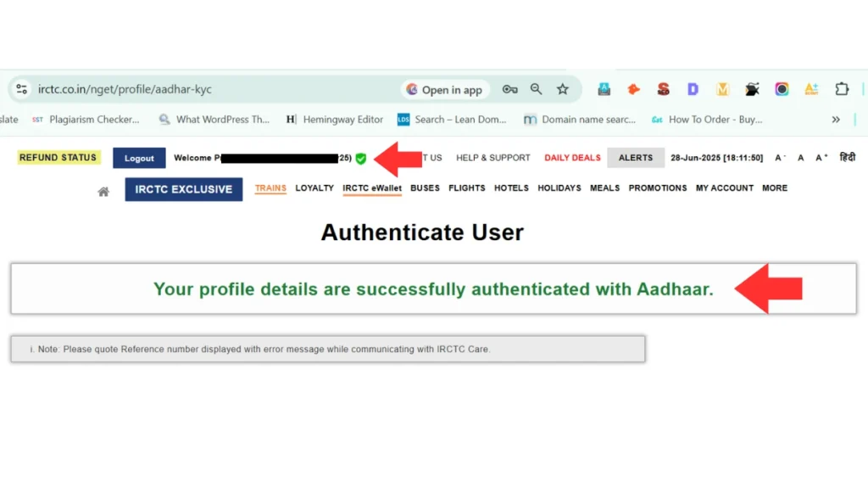This screenshot has width=868, height=481.
Task: Open the purple D extension icon
Action: [693, 89]
